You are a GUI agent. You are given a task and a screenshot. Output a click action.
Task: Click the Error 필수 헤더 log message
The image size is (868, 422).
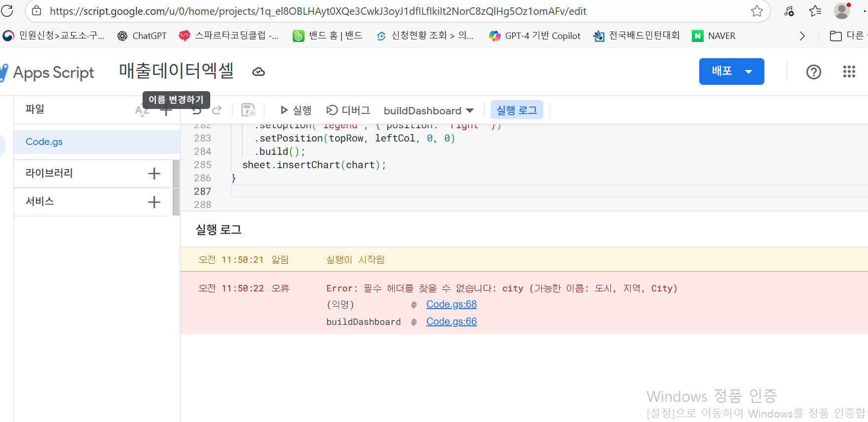(502, 288)
